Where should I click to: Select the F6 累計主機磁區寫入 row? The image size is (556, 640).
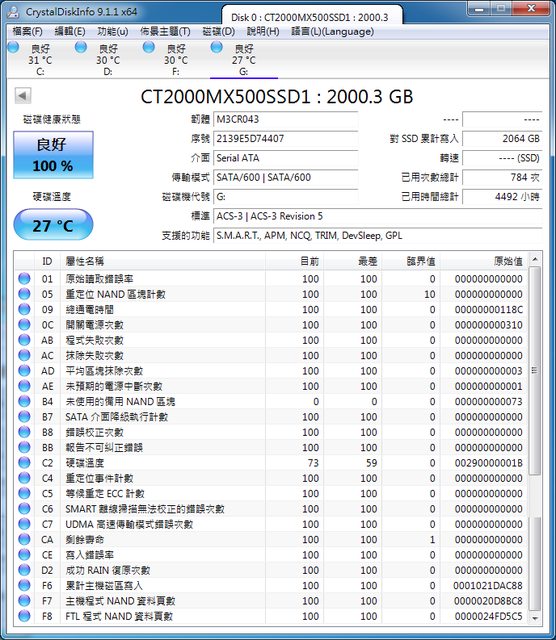(271, 585)
